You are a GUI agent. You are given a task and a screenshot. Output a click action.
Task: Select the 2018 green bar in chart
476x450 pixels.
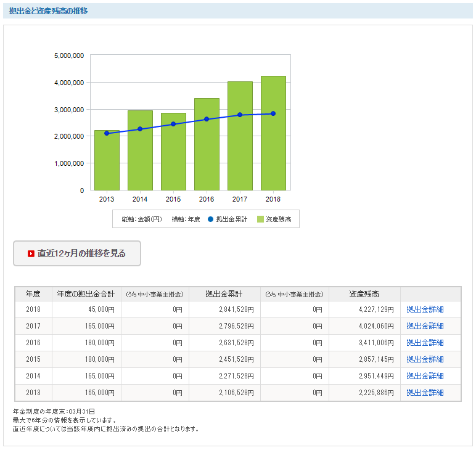273,133
